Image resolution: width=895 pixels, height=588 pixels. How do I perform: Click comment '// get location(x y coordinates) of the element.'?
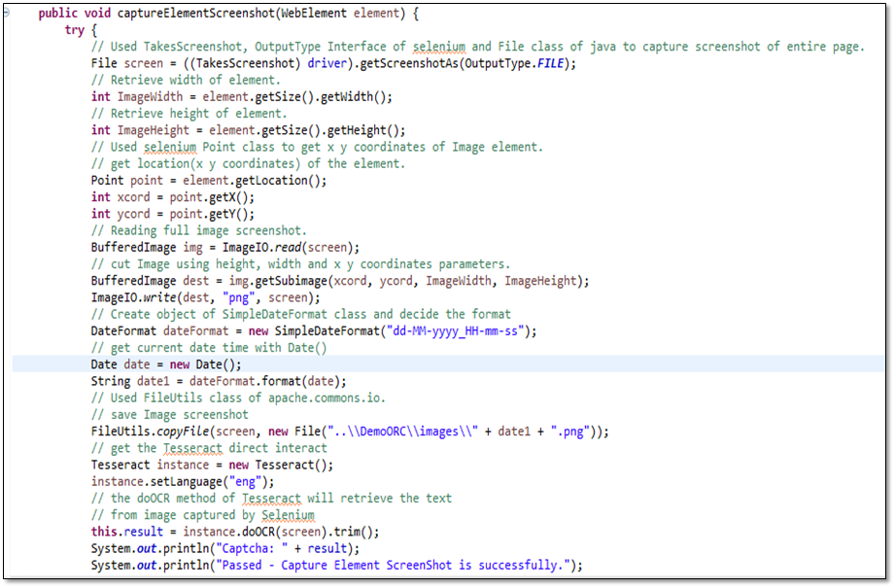tap(249, 164)
